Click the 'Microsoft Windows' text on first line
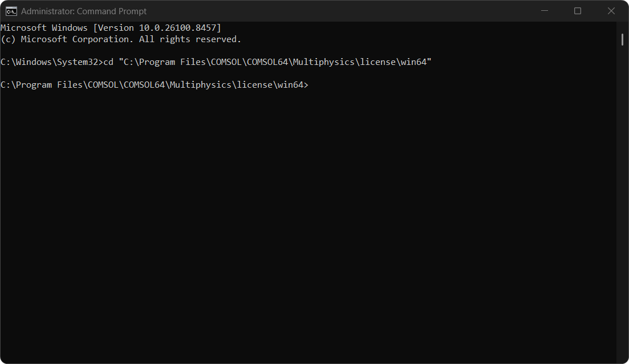Viewport: 629px width, 364px height. [44, 28]
